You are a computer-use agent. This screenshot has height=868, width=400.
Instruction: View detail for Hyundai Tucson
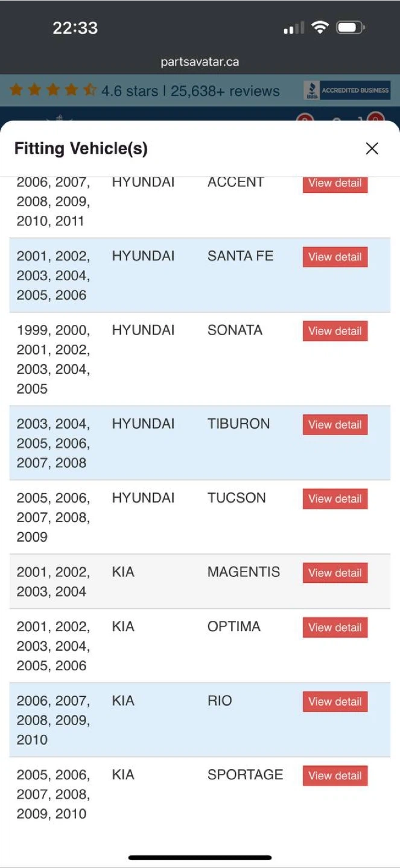click(335, 498)
